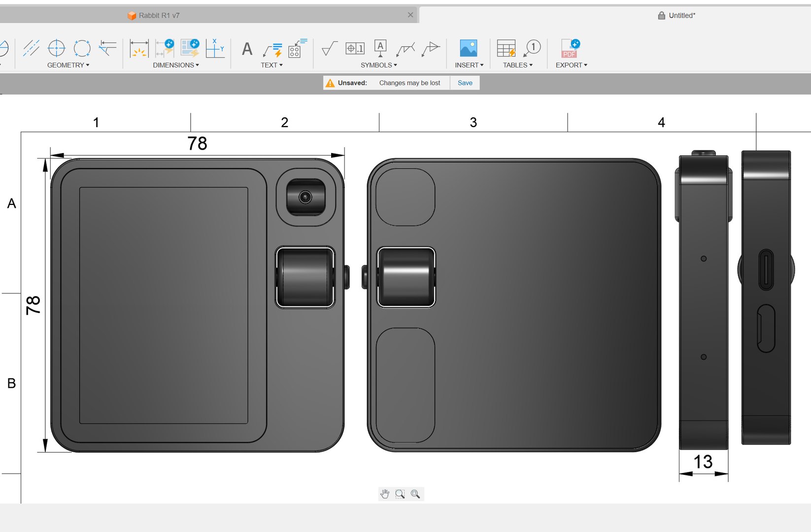Open the TEXT dropdown menu
Viewport: 811px width, 532px height.
pos(272,65)
